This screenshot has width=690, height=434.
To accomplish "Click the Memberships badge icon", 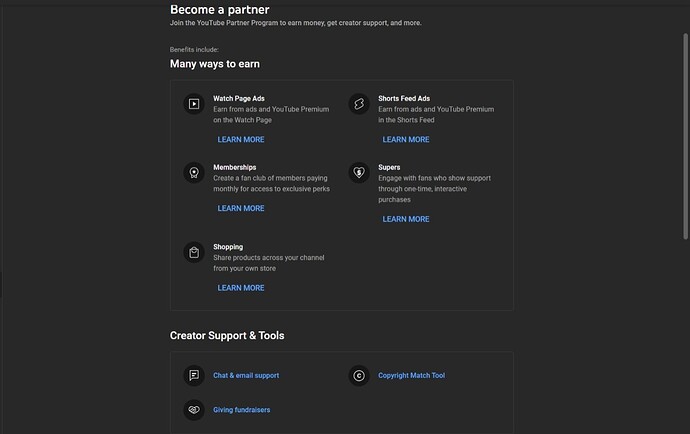I will [194, 173].
